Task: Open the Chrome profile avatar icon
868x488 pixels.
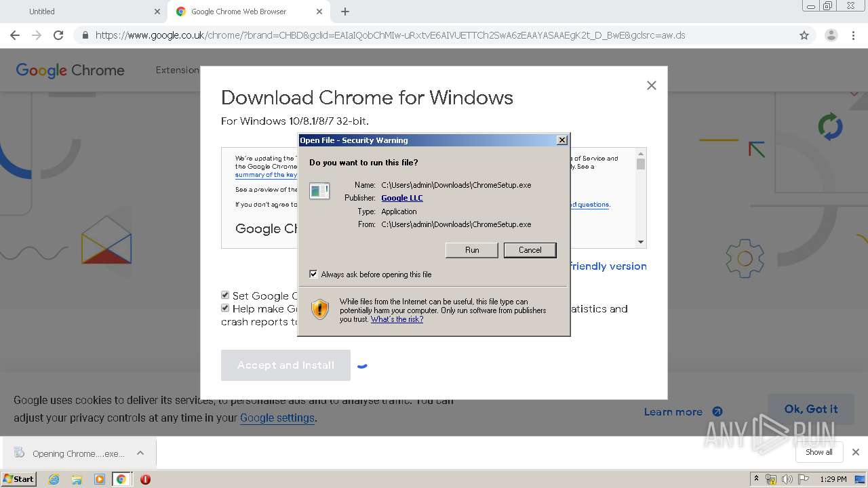Action: (x=831, y=35)
